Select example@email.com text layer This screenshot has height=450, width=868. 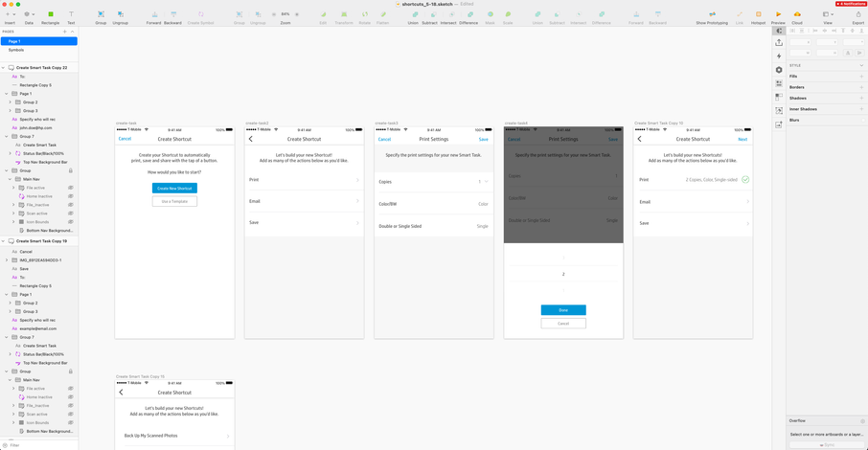37,328
